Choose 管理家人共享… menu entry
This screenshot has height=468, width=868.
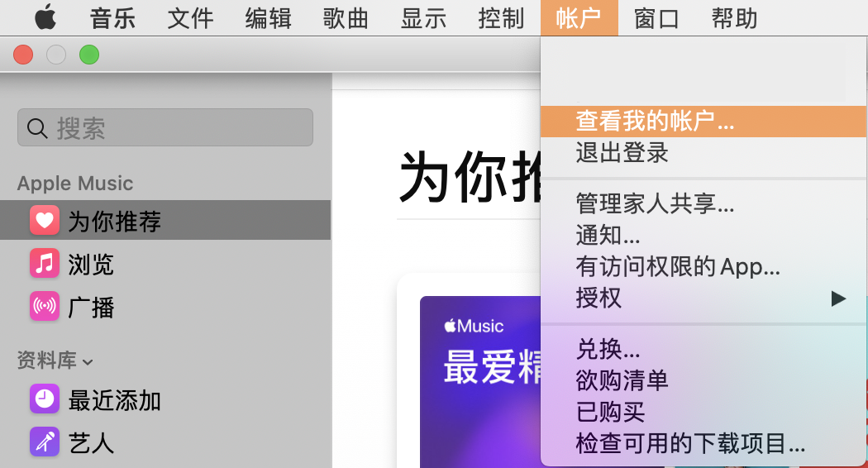click(x=703, y=203)
